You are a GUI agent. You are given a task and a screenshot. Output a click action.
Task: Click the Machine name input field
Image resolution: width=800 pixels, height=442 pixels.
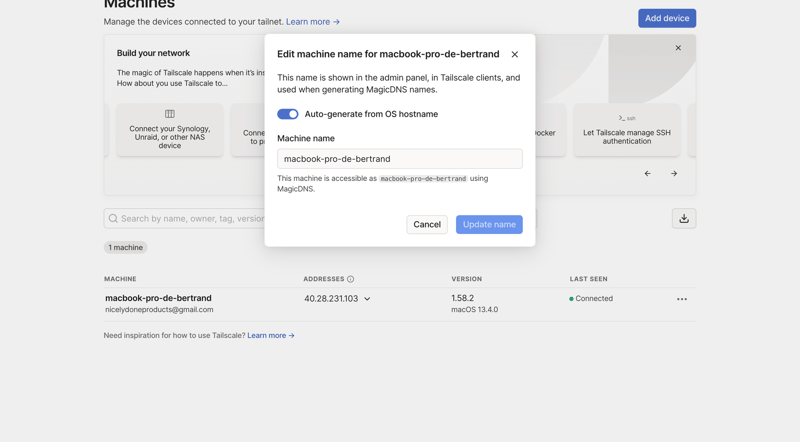(x=399, y=159)
